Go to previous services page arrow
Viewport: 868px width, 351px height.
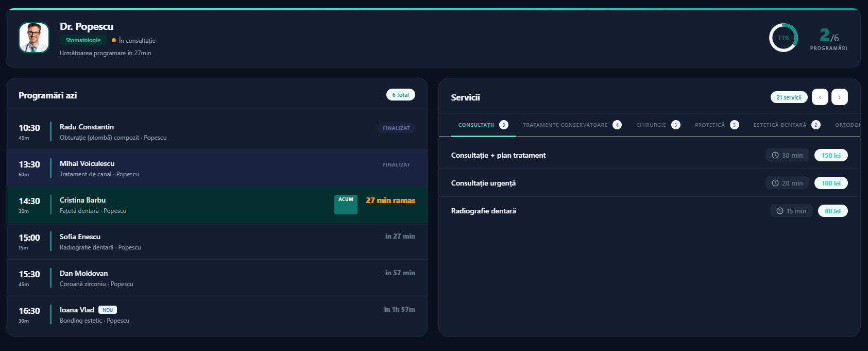pos(820,97)
